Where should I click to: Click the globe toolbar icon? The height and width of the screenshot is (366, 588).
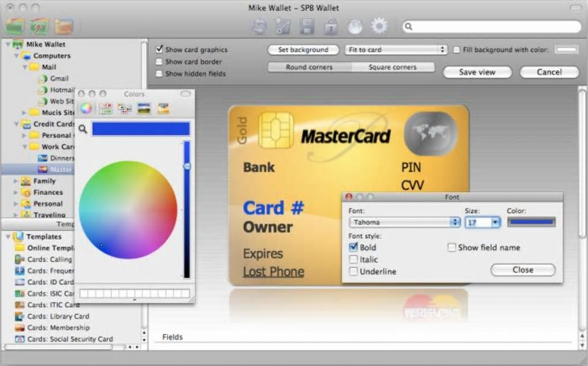point(355,27)
